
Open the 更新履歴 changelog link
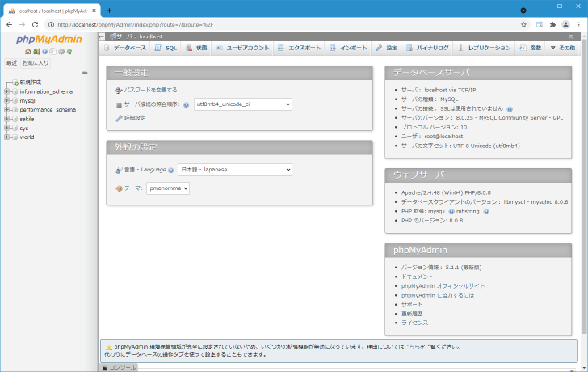pyautogui.click(x=412, y=314)
